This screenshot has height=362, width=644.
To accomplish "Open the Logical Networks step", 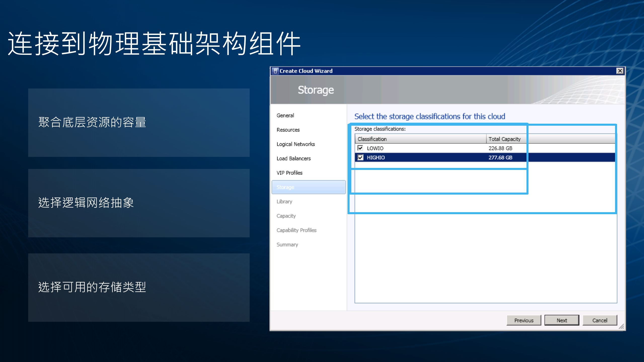I will pyautogui.click(x=295, y=144).
